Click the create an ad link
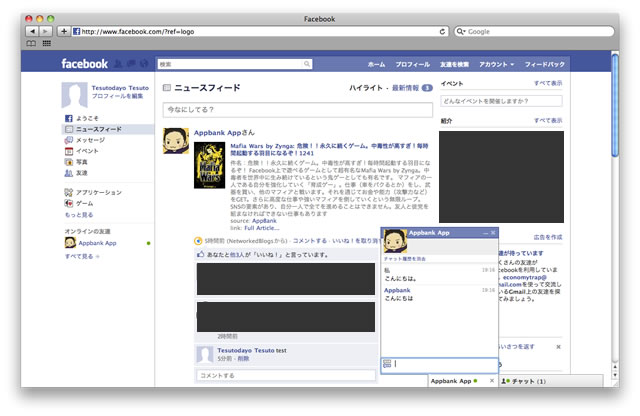This screenshot has height=416, width=640. (548, 237)
